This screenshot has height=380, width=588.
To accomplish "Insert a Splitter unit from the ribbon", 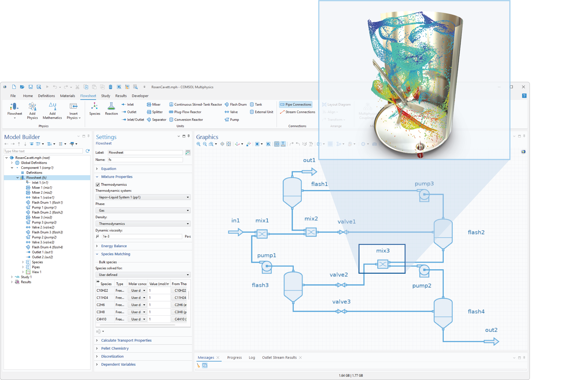I will pyautogui.click(x=155, y=112).
